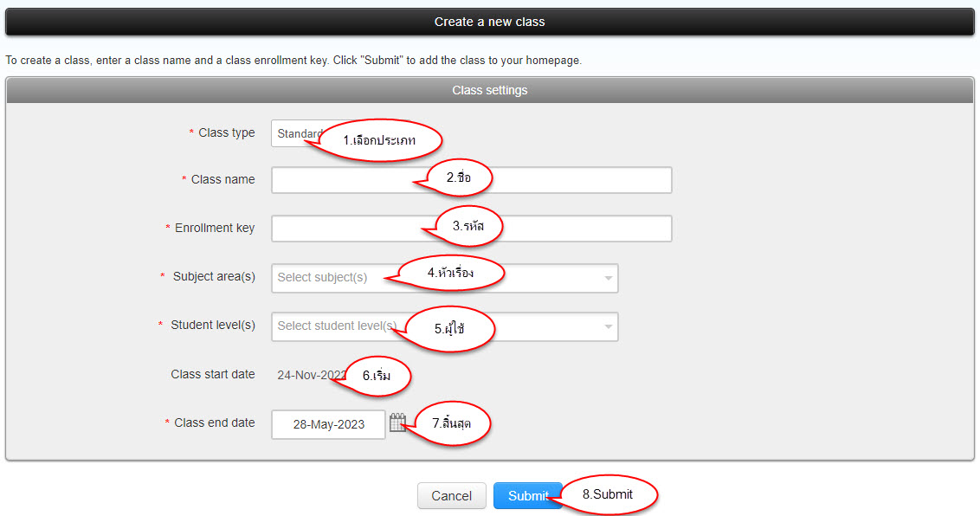Open the calendar picker beside Class end date

pos(397,423)
